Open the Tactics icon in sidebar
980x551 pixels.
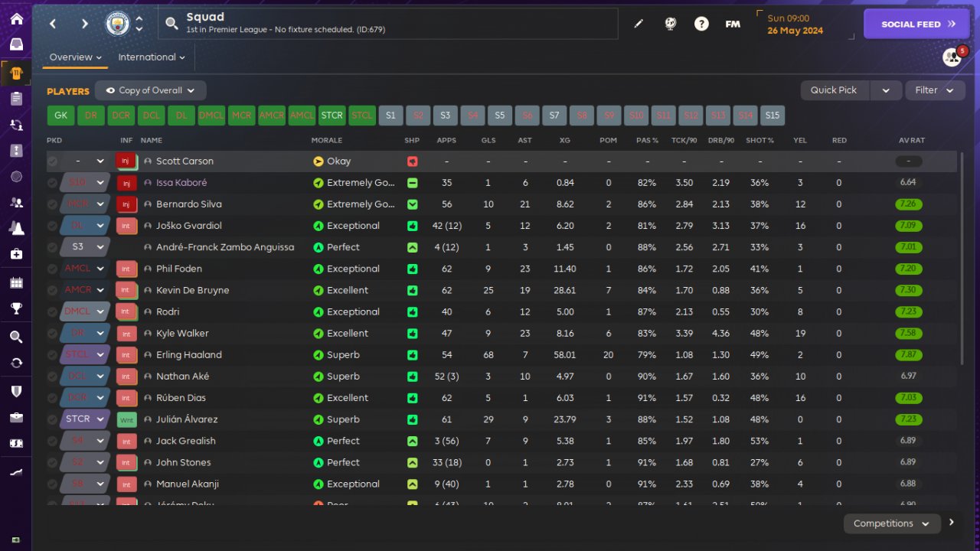pos(16,150)
